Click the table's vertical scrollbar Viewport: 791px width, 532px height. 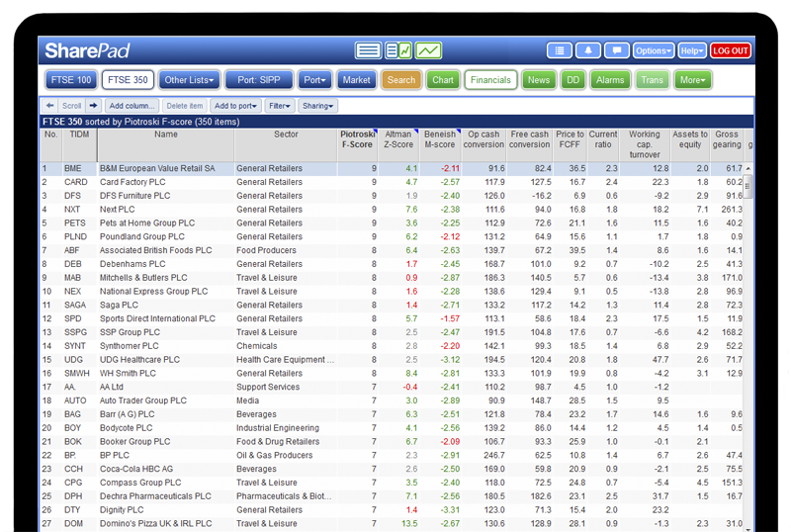747,297
